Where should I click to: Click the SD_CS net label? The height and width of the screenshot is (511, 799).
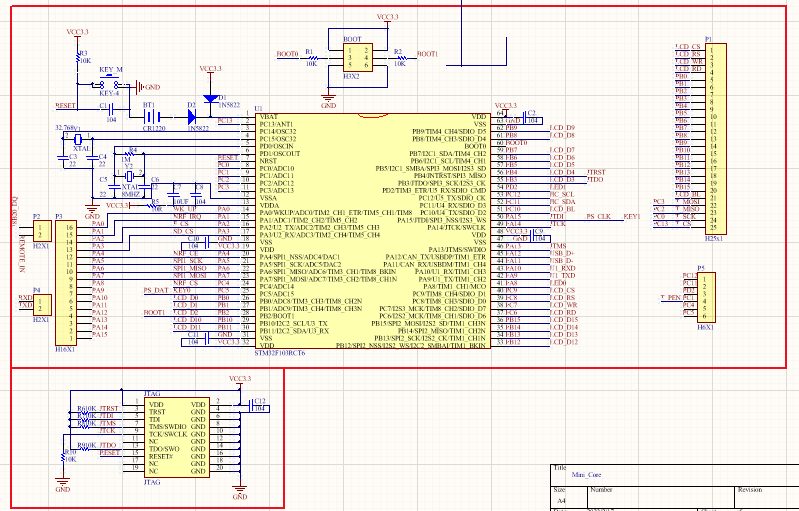point(183,231)
